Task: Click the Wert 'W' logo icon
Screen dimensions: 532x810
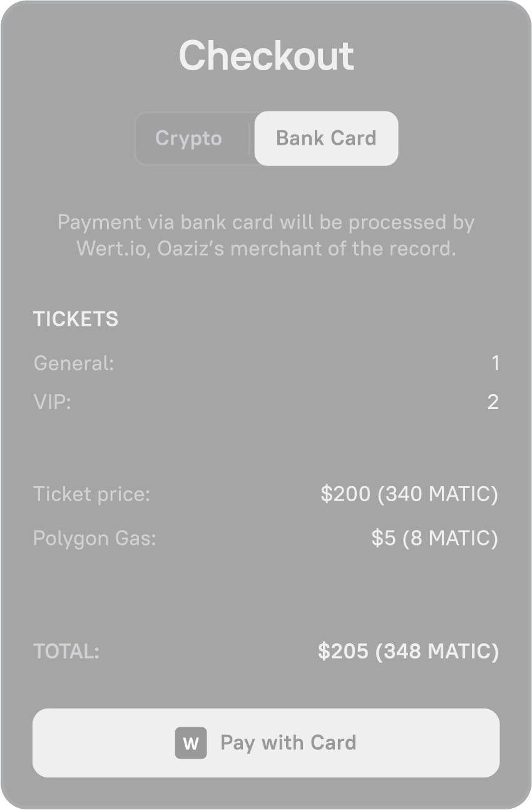Action: click(191, 743)
